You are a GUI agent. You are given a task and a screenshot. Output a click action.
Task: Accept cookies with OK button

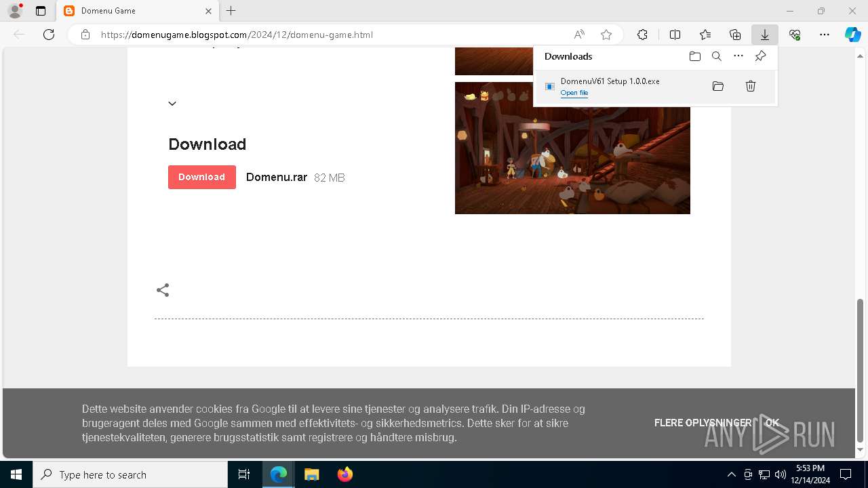772,422
